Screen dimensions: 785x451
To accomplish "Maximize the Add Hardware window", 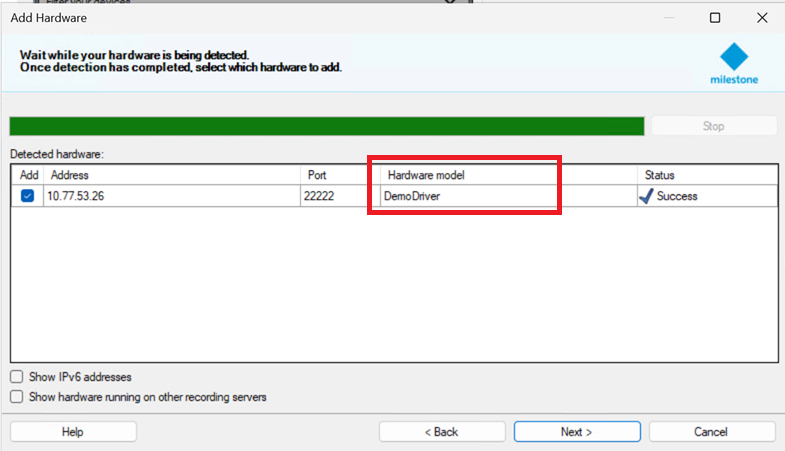I will pos(715,17).
